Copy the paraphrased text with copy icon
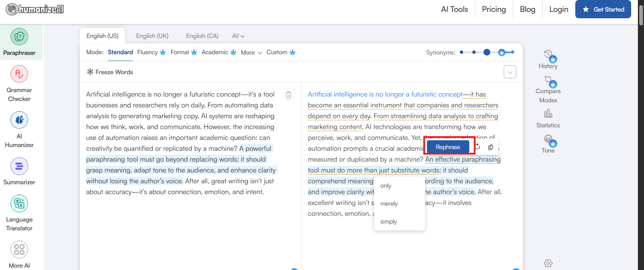644x270 pixels. tap(491, 147)
